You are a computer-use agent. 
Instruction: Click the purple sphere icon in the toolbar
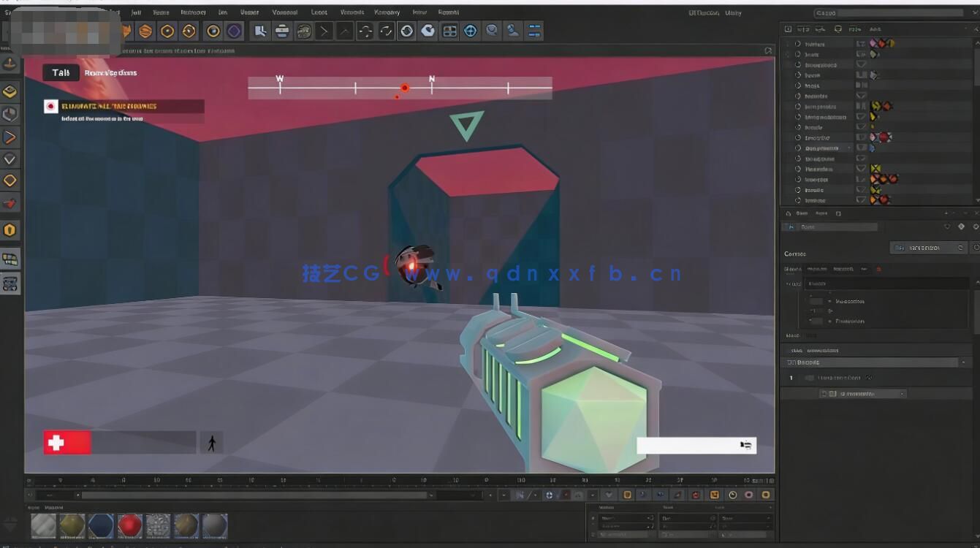point(234,31)
